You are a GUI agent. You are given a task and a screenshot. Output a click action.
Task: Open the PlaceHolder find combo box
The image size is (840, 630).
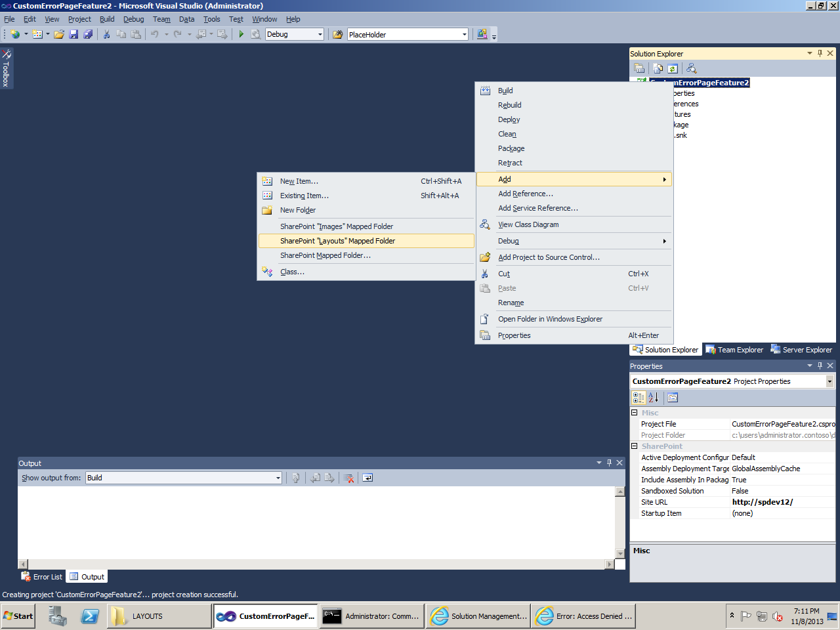(464, 34)
